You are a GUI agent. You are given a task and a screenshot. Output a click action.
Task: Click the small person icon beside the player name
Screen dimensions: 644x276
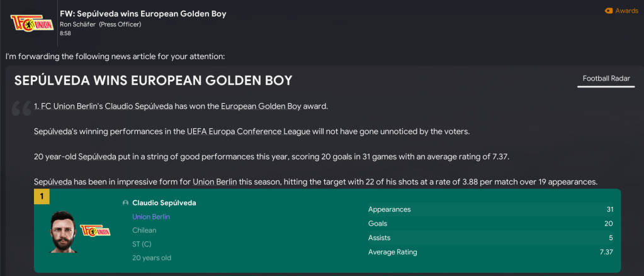coord(126,203)
